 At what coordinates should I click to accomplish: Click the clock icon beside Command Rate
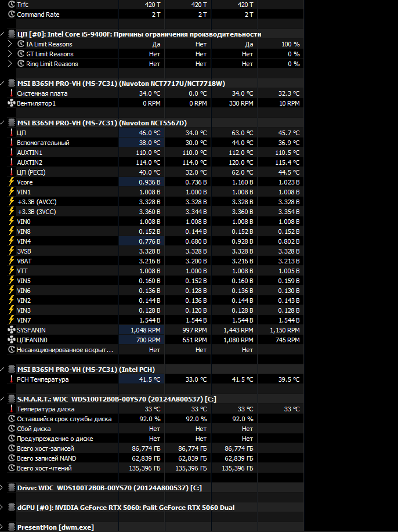[12, 15]
